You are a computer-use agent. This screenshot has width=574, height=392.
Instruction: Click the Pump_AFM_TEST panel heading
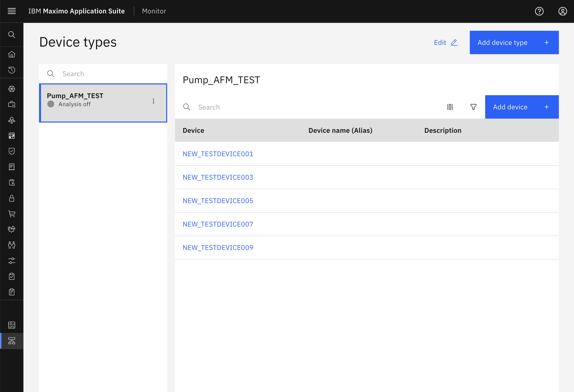(x=221, y=80)
